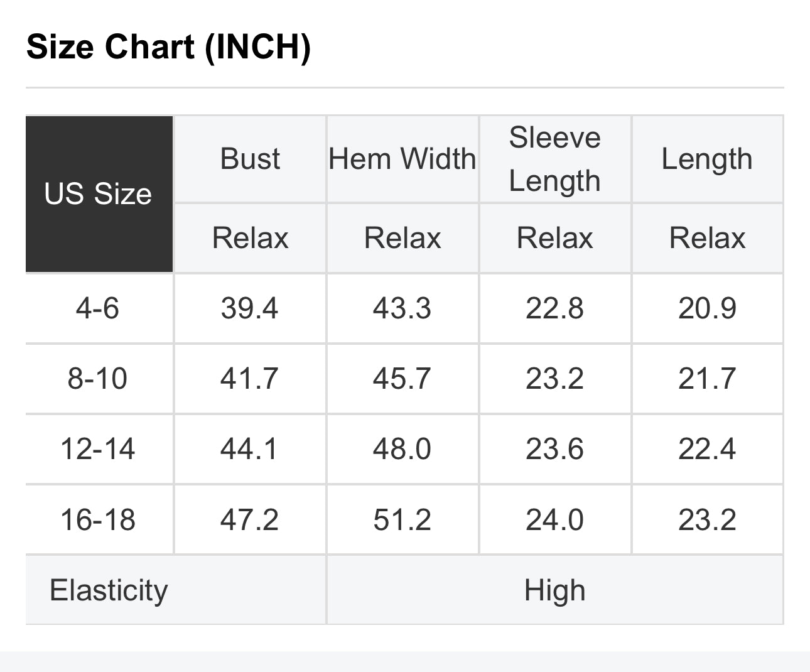
Task: Select the 8-10 size row label
Action: tap(97, 379)
